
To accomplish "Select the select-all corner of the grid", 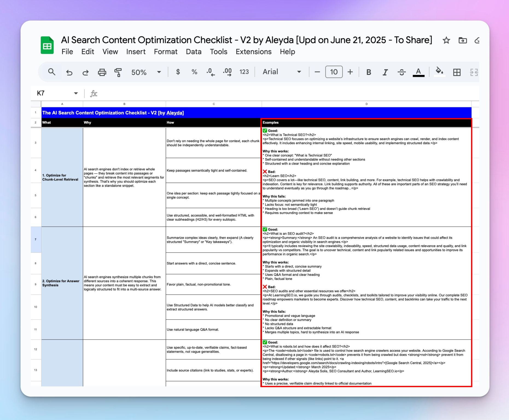I will (36, 104).
